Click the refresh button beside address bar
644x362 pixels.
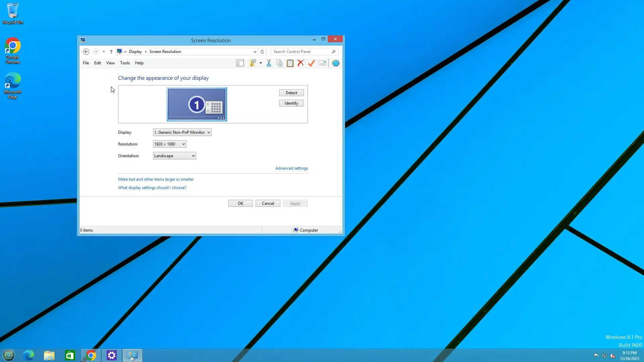(262, 52)
